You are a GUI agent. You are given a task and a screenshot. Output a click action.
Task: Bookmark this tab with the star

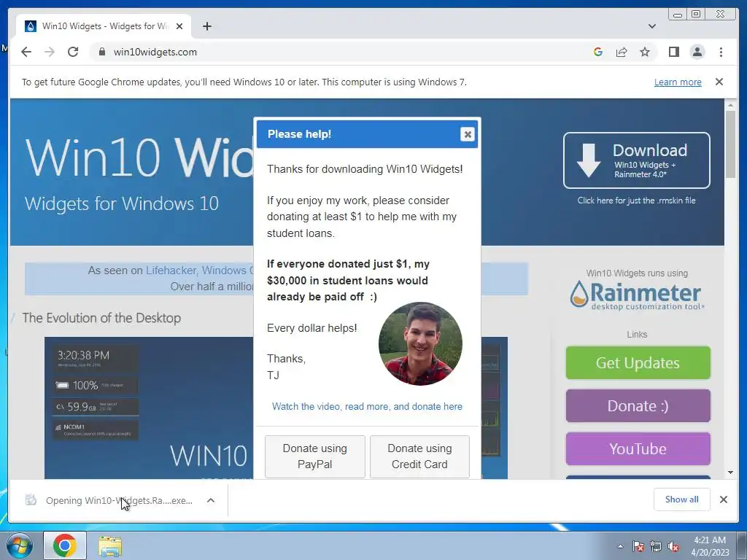(x=645, y=52)
